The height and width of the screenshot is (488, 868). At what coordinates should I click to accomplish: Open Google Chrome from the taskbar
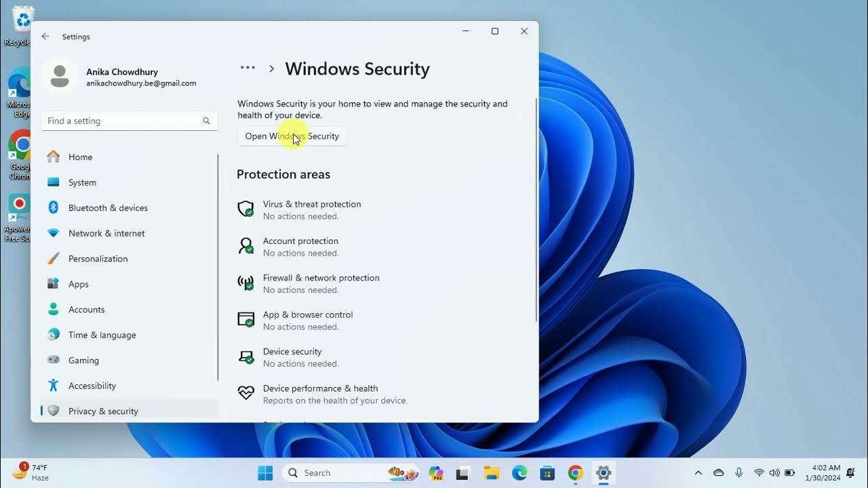(575, 473)
